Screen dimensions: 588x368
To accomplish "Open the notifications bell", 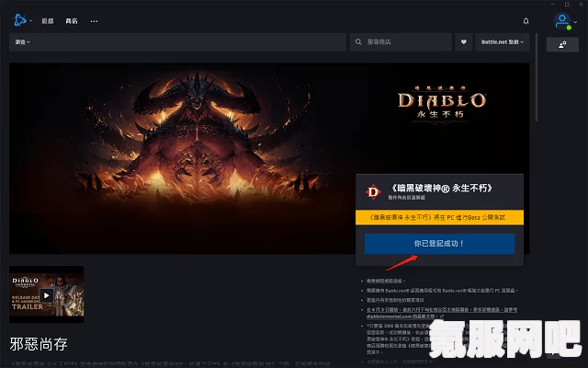I will [x=526, y=21].
